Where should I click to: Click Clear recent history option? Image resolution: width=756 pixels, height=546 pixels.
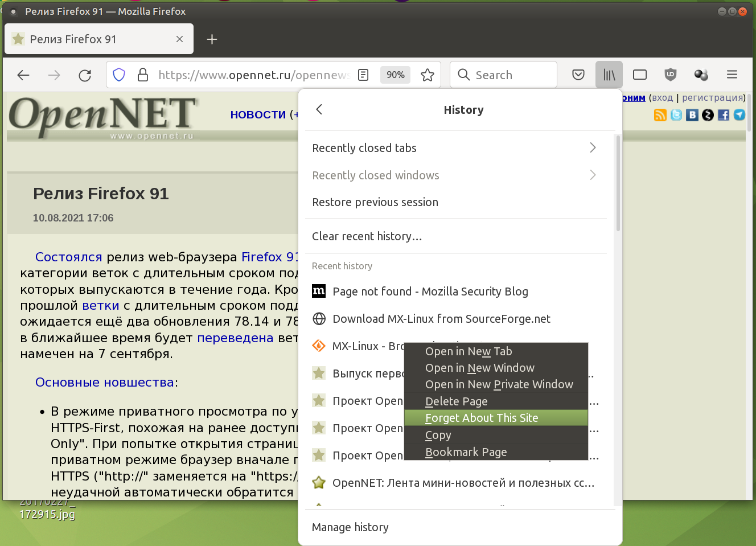tap(367, 236)
